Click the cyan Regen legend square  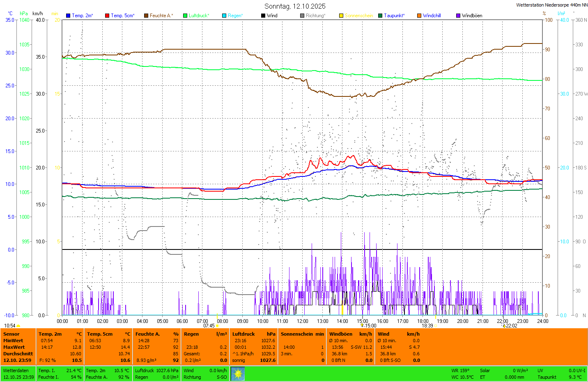(224, 16)
